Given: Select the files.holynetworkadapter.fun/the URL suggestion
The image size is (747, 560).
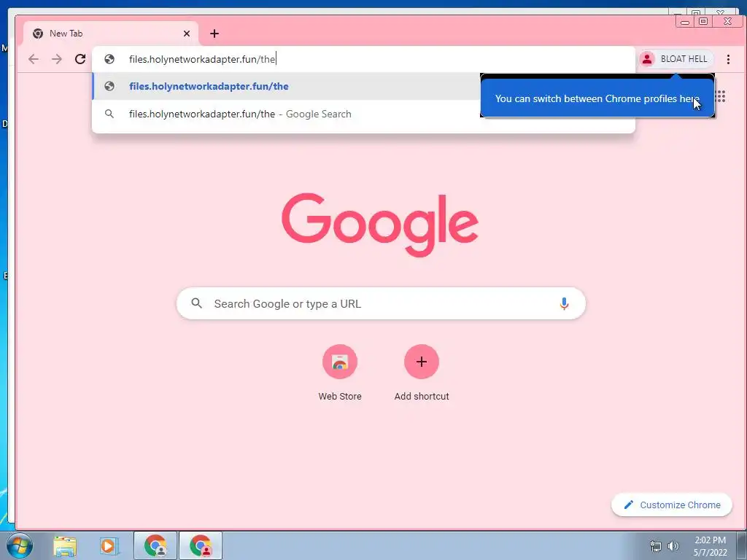Looking at the screenshot, I should 286,86.
